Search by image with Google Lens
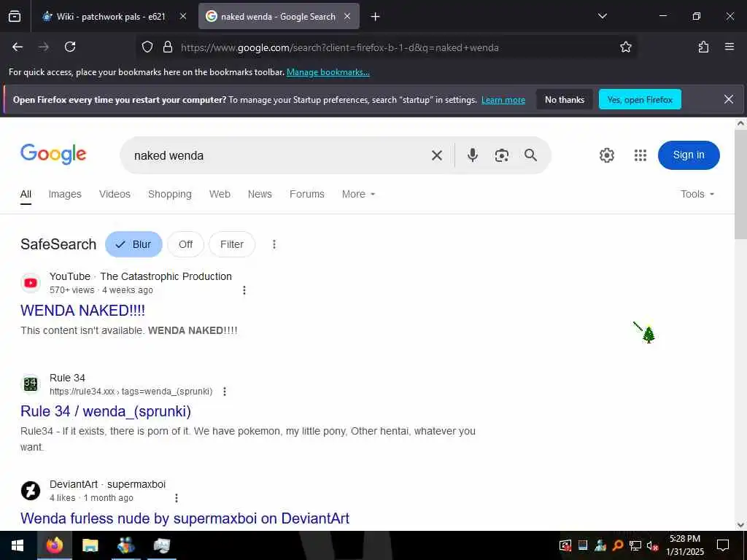Screen dimensions: 747x560 point(502,155)
